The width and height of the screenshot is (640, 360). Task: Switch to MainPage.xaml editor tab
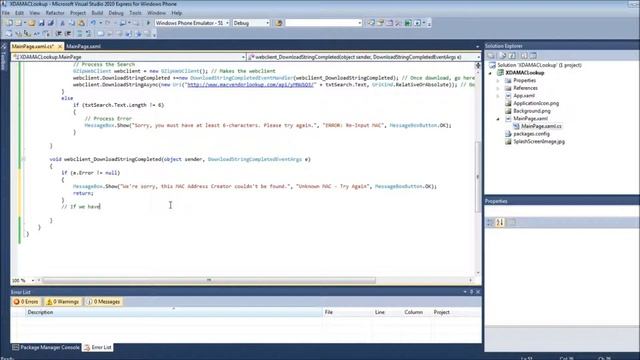coord(83,47)
